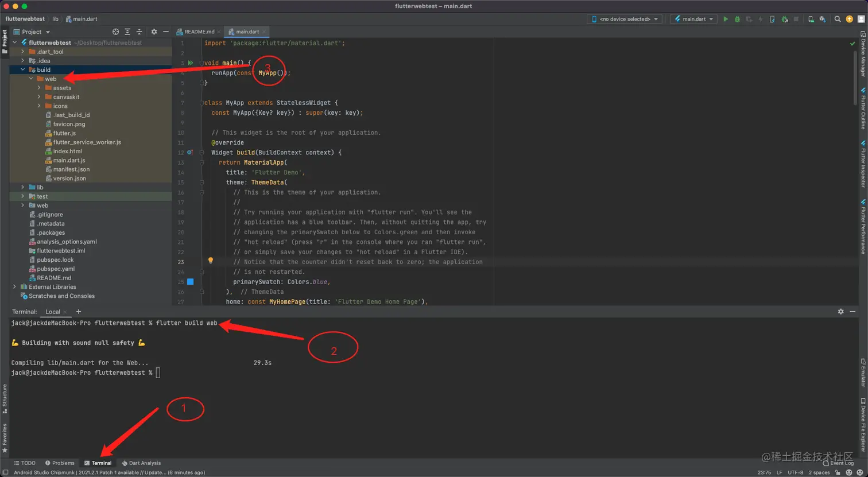Open Project panel gear options
Image resolution: width=868 pixels, height=477 pixels.
point(154,32)
